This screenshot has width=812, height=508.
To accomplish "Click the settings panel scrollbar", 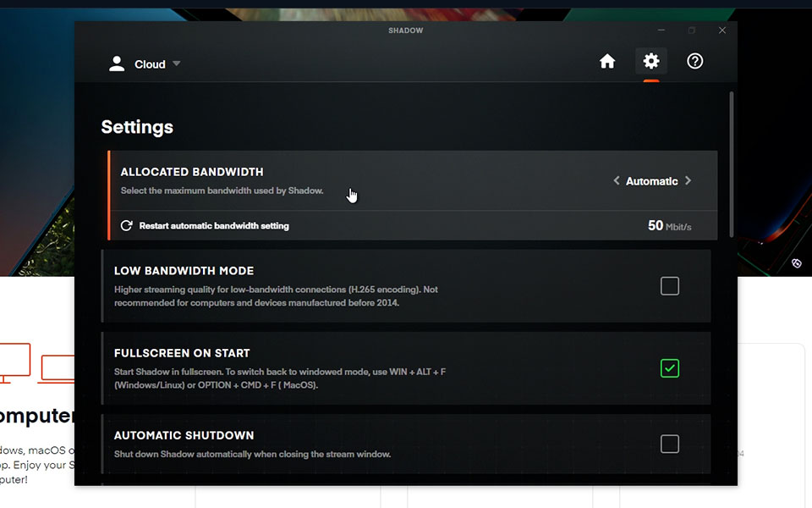I will pyautogui.click(x=731, y=164).
